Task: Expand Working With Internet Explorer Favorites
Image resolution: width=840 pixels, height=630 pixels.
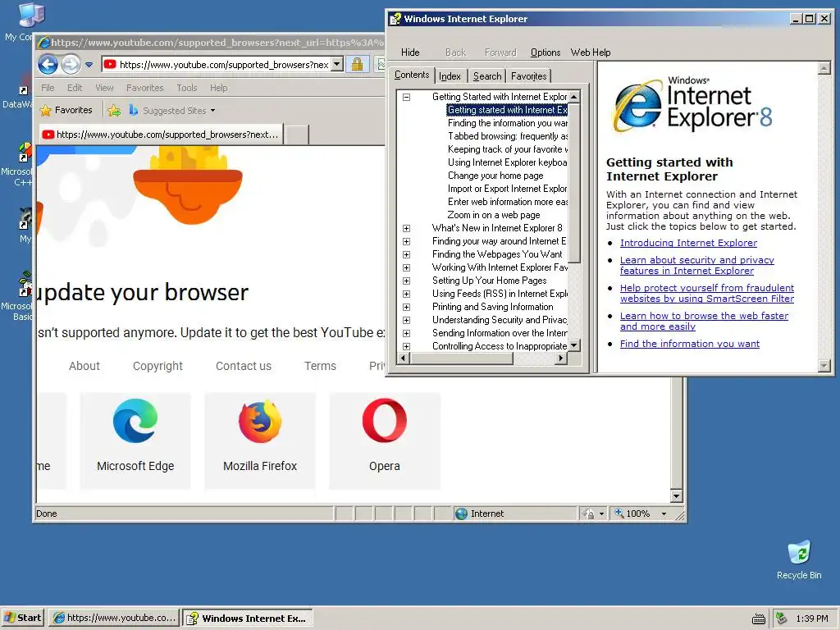Action: pos(406,268)
